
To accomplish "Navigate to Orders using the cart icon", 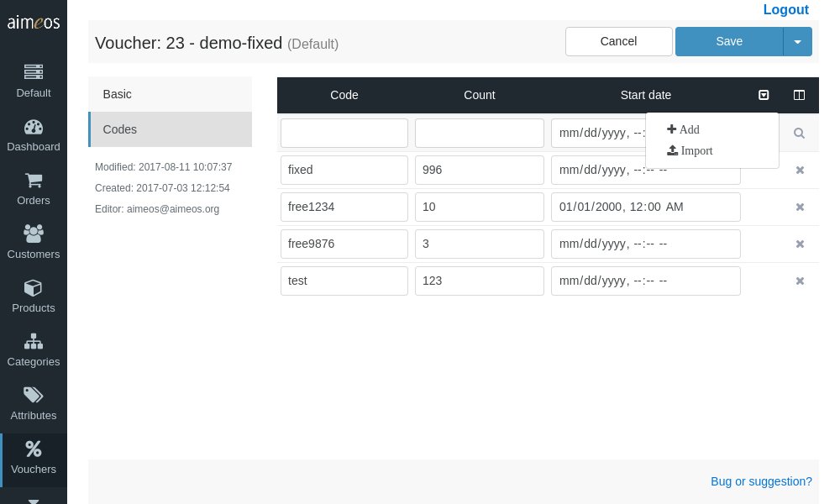I will 34,189.
